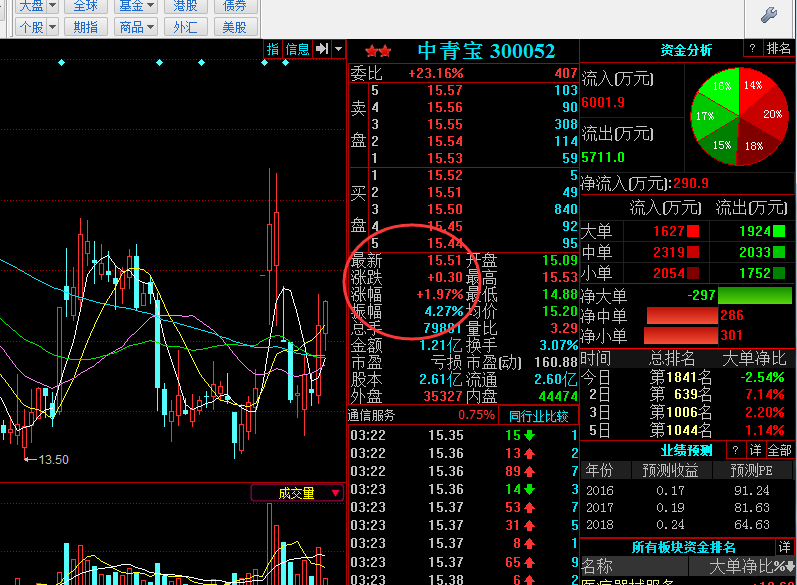Click the 今日 rank 第1841名

pos(681,377)
